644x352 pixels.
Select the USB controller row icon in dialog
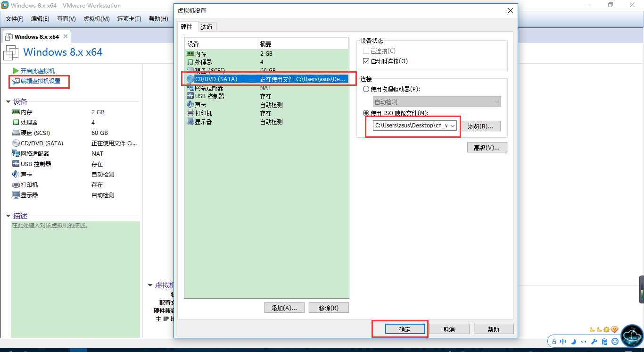(x=190, y=96)
